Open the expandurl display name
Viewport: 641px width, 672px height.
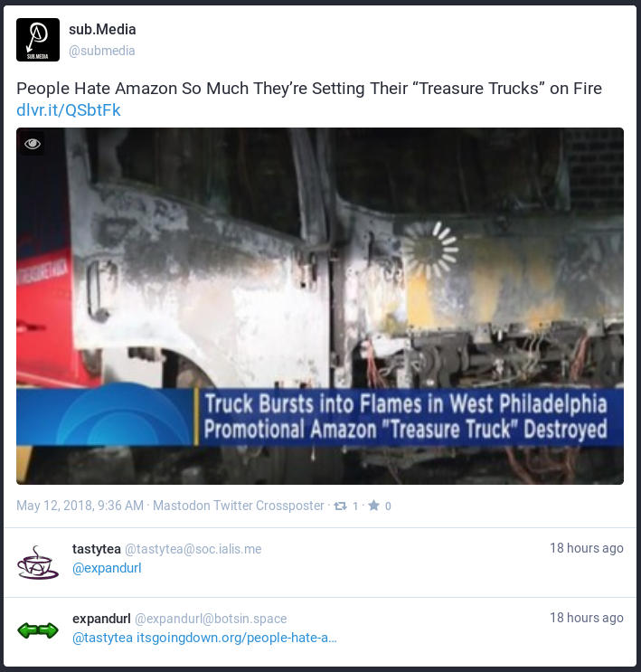coord(101,619)
